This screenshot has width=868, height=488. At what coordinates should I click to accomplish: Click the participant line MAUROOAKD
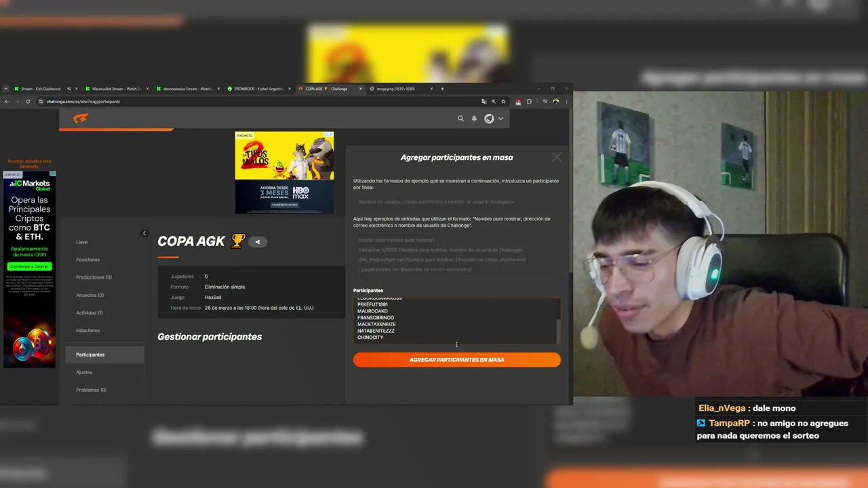point(373,311)
